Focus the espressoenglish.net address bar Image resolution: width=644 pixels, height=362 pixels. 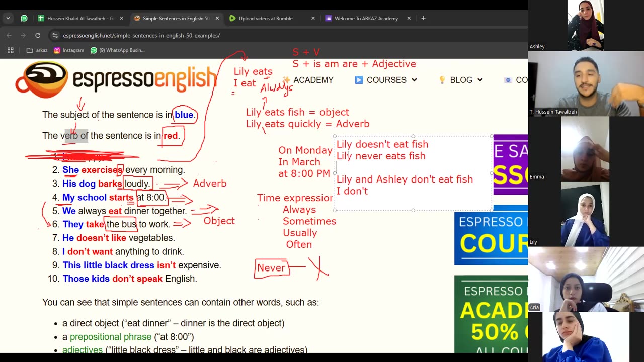[x=141, y=35]
